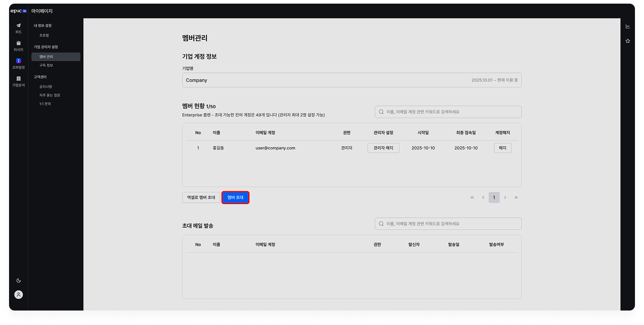Focus the 초대 메일 발송 search field

[x=448, y=224]
